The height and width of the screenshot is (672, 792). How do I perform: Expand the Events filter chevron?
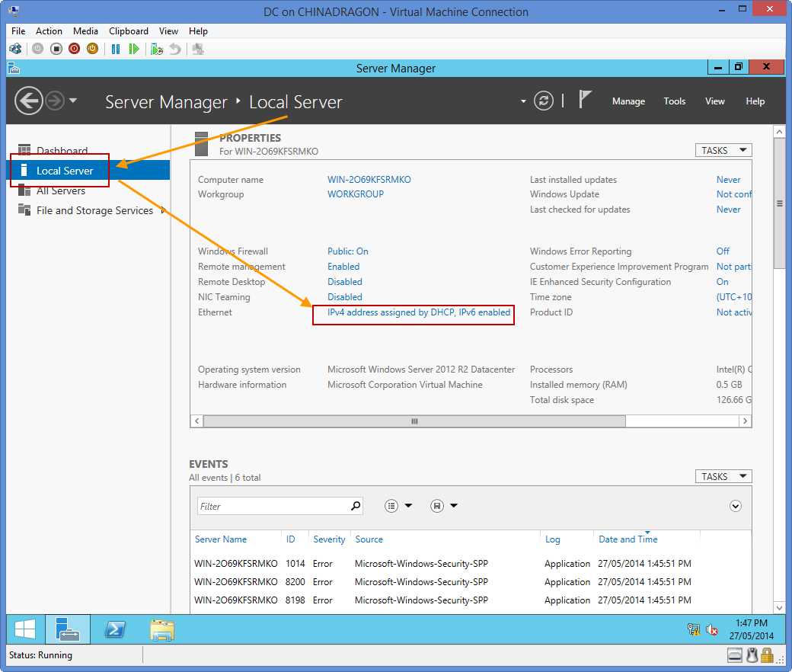click(x=736, y=506)
